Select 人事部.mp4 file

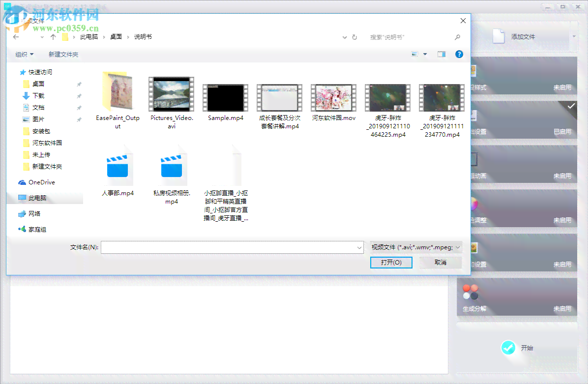point(118,172)
